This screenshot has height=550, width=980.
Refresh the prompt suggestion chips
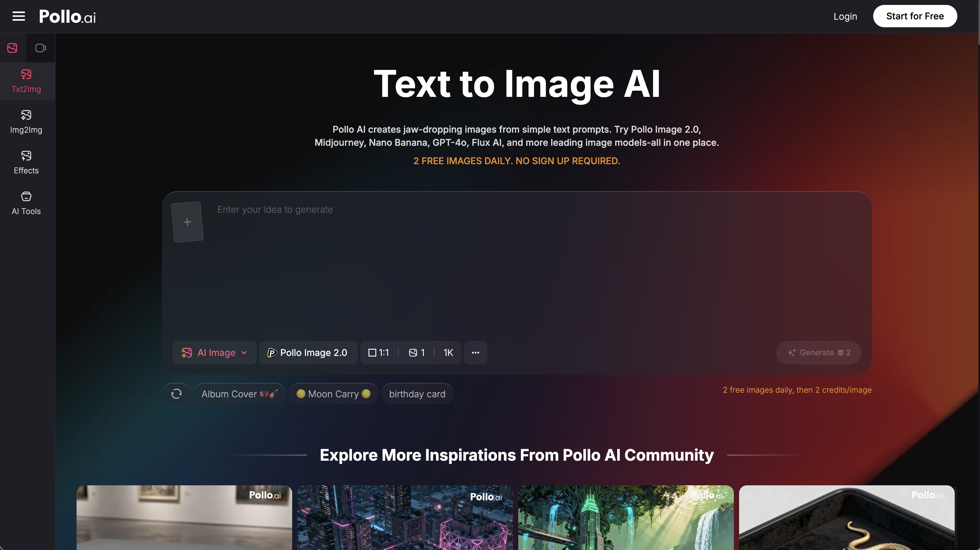coord(176,393)
